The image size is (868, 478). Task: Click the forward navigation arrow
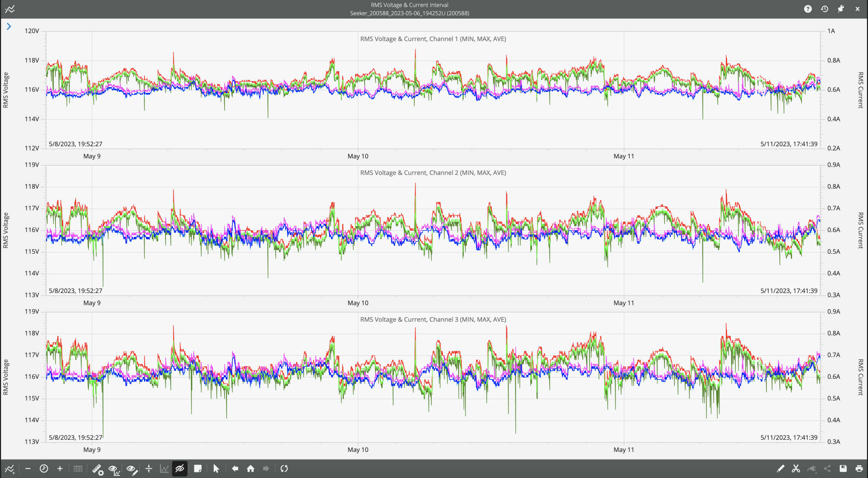267,469
